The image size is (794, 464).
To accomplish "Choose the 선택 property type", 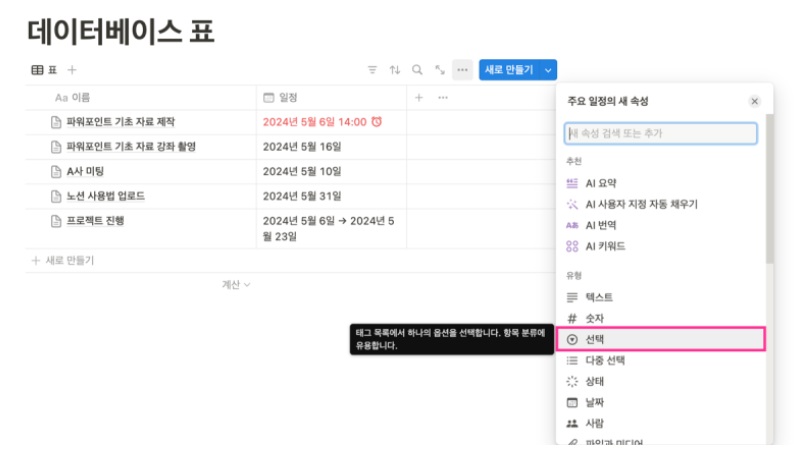I will 661,339.
